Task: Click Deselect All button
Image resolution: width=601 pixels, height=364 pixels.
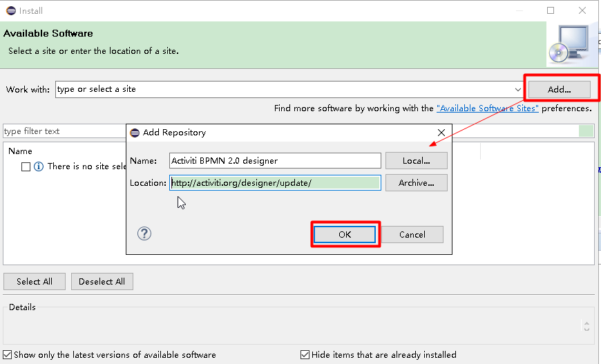Action: (102, 282)
